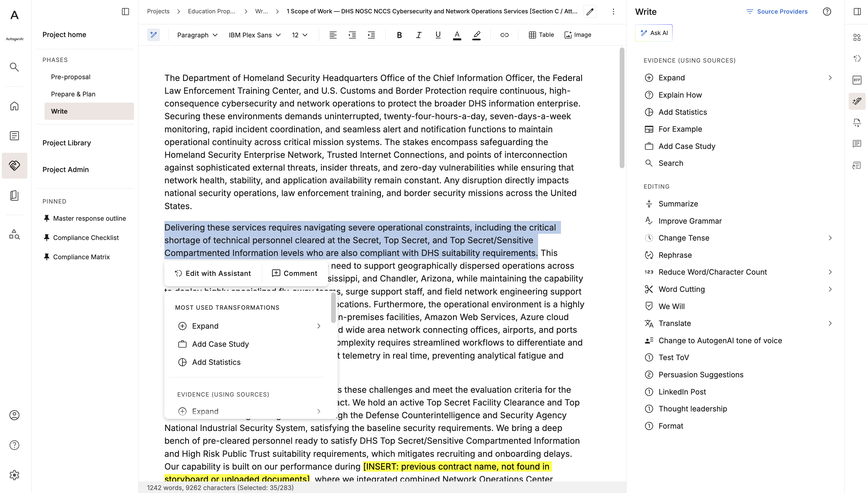The height and width of the screenshot is (493, 868).
Task: Open the Paragraph style dropdown
Action: pos(197,35)
